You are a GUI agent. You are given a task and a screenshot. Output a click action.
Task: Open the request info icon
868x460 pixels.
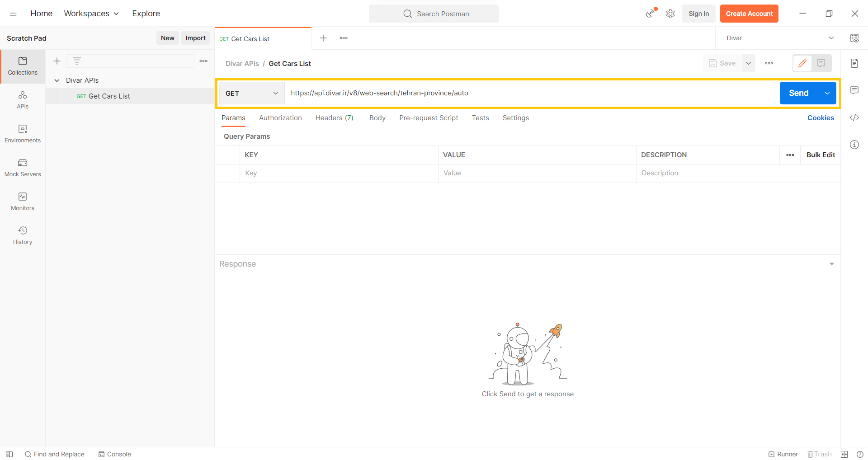[854, 145]
